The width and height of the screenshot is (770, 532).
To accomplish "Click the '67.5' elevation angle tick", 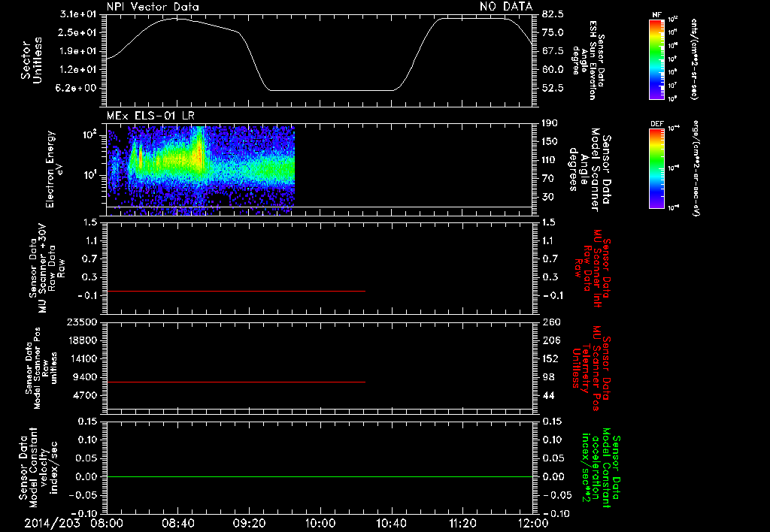I will click(x=553, y=51).
